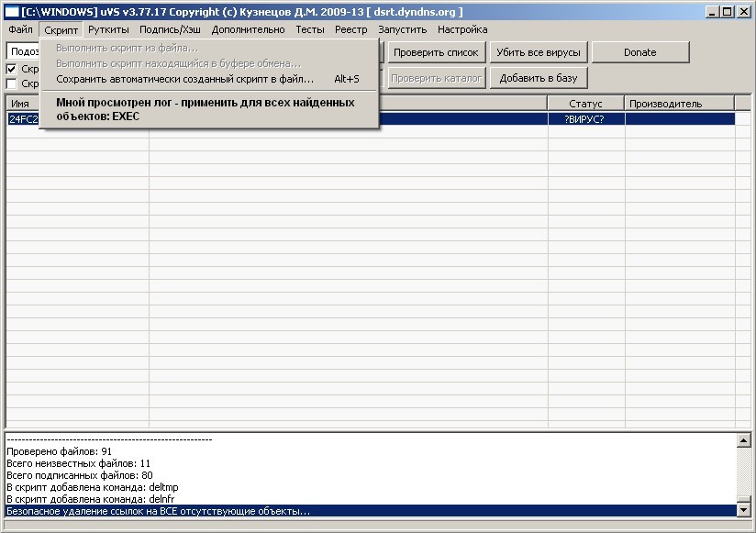Open the Реестр menu
756x533 pixels.
pos(350,29)
